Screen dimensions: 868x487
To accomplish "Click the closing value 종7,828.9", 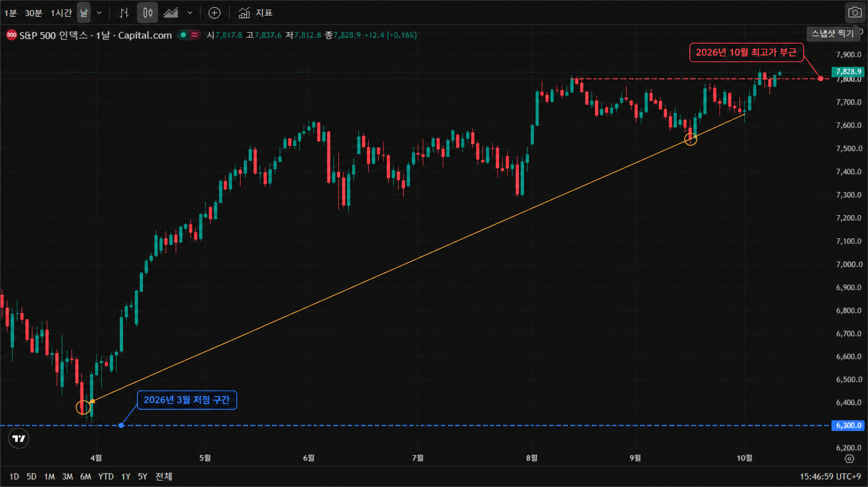I will click(x=343, y=35).
